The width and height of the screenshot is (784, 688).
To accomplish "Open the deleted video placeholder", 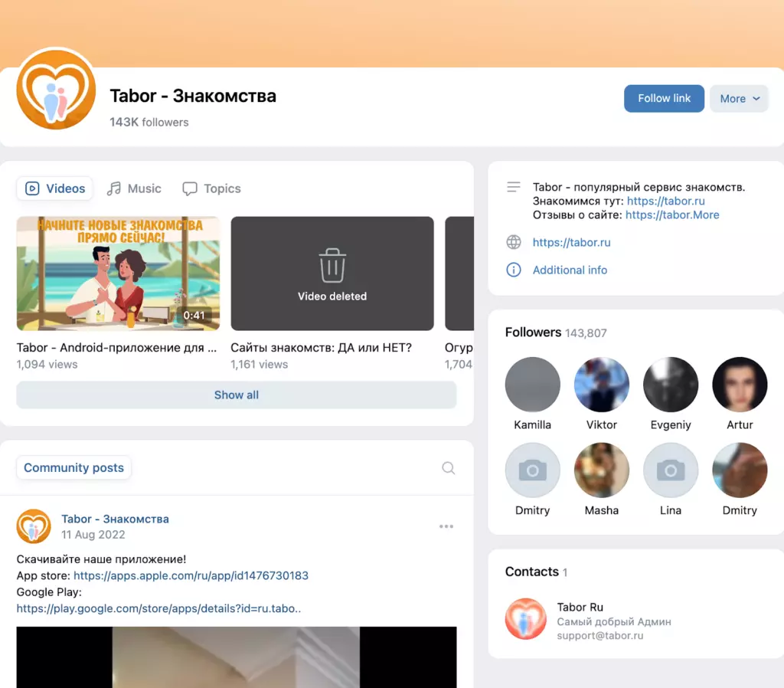I will pos(332,274).
